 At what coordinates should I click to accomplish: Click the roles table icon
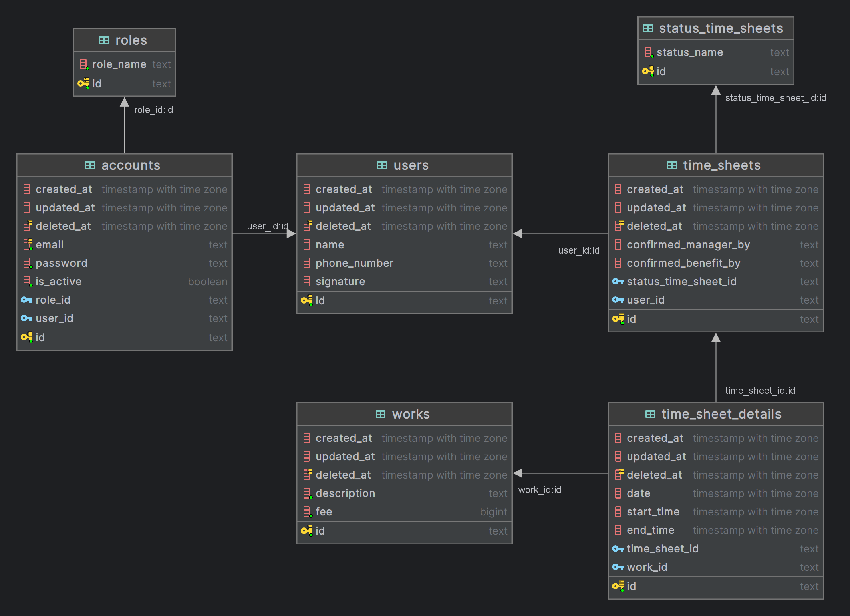point(104,40)
